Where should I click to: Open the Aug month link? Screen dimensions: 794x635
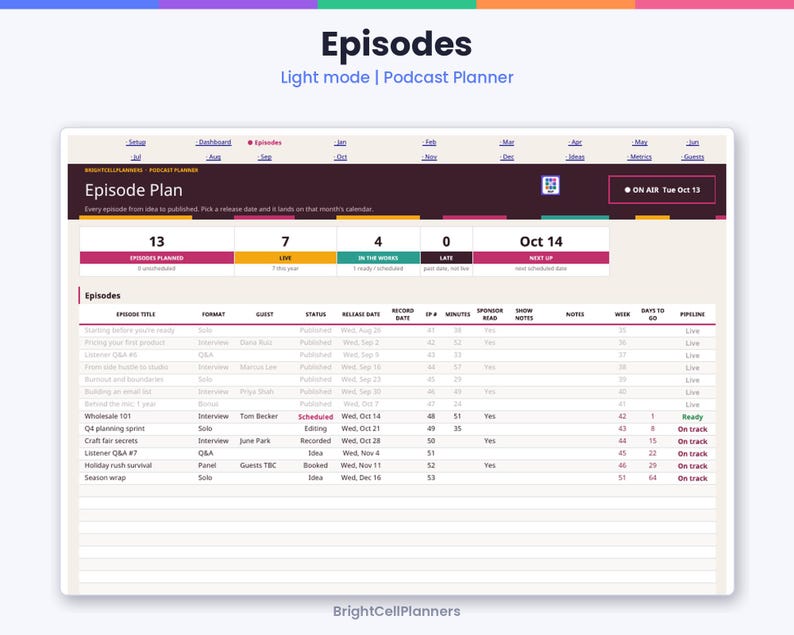pos(214,157)
